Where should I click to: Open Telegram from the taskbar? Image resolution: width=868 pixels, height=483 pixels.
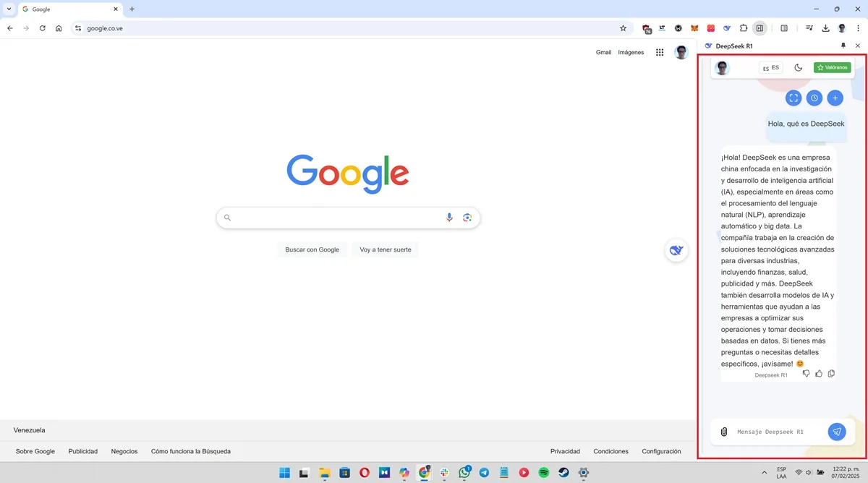484,472
